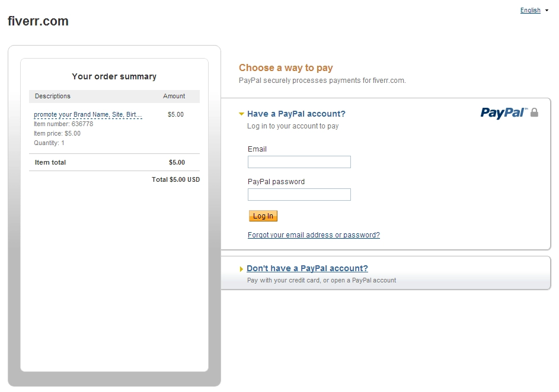This screenshot has height=392, width=559.
Task: Select the English language link
Action: tap(530, 10)
